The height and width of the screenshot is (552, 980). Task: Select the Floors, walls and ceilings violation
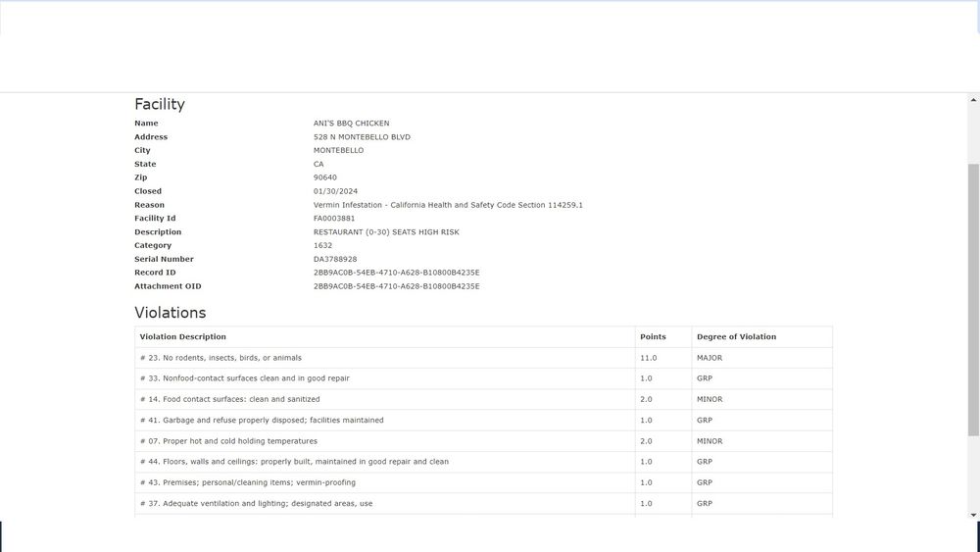click(294, 462)
